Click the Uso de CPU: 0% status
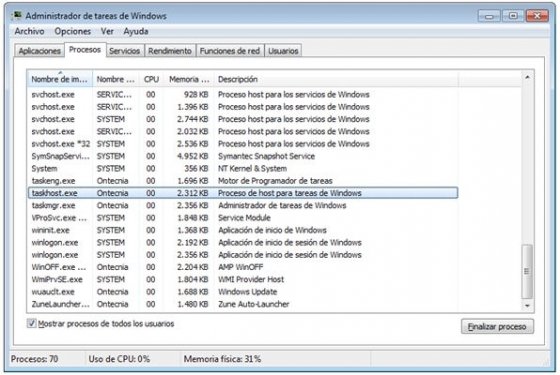This screenshot has height=375, width=560. pos(119,359)
